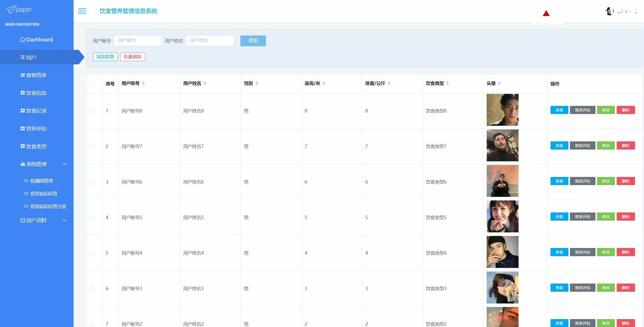The width and height of the screenshot is (644, 327).
Task: Click the 用户姓名 search input field
Action: (210, 41)
